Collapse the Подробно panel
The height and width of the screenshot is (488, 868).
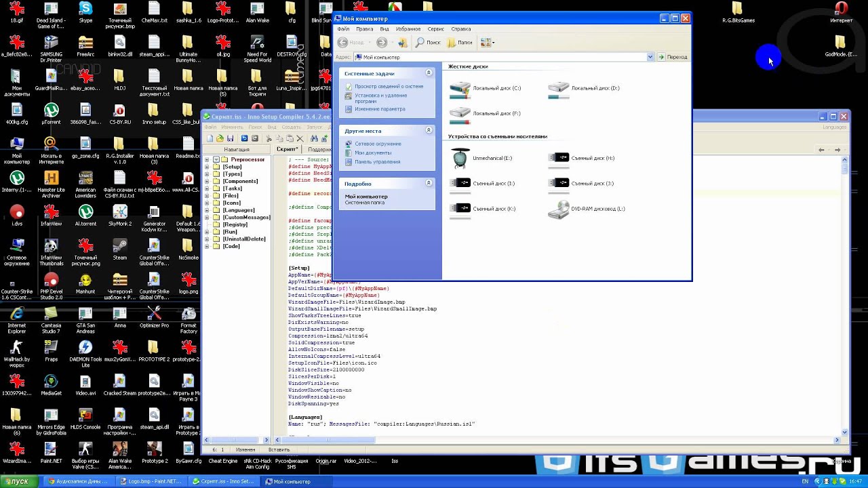pos(429,183)
